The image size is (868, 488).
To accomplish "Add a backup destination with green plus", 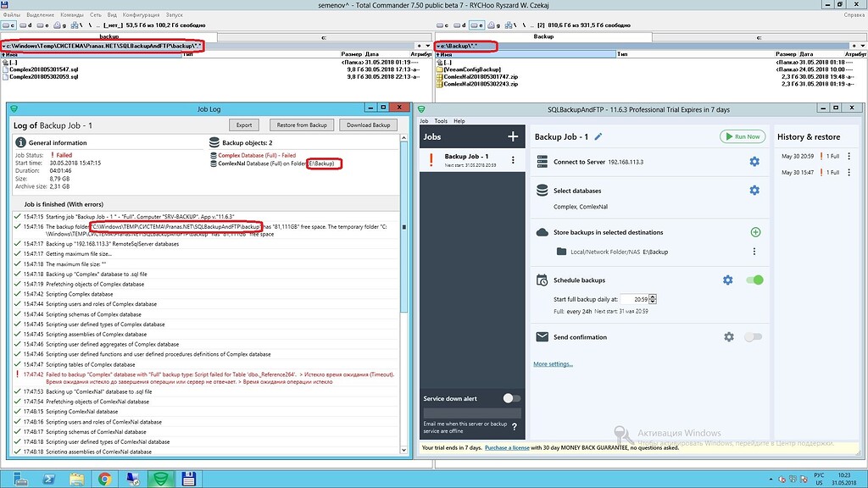I will pos(755,232).
